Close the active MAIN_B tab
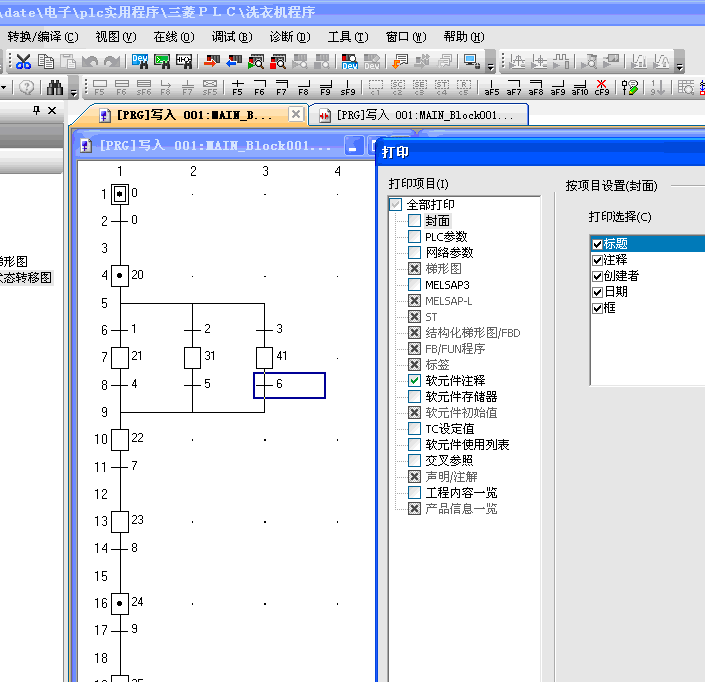The width and height of the screenshot is (705, 682). coord(295,115)
